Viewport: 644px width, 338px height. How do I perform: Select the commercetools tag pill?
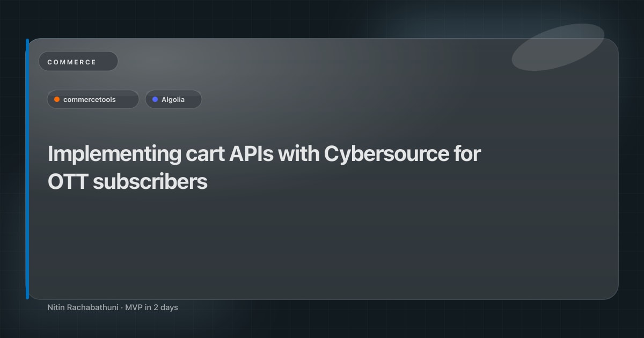click(x=93, y=99)
